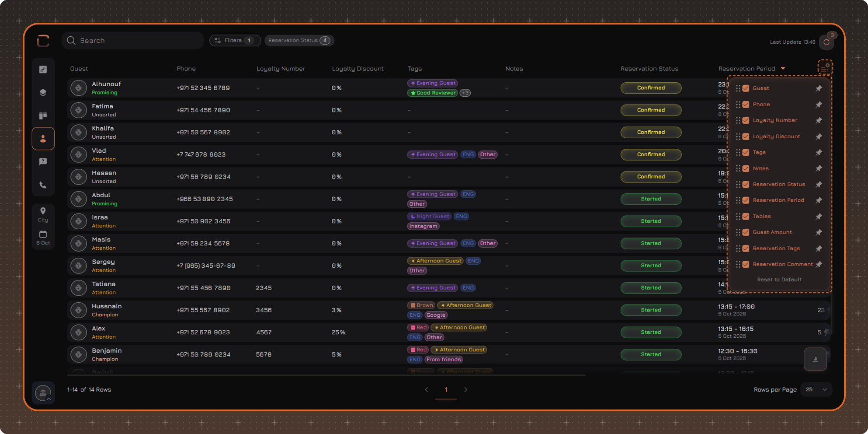Image resolution: width=868 pixels, height=434 pixels.
Task: Uncheck the Guest column checkbox
Action: pyautogui.click(x=746, y=88)
